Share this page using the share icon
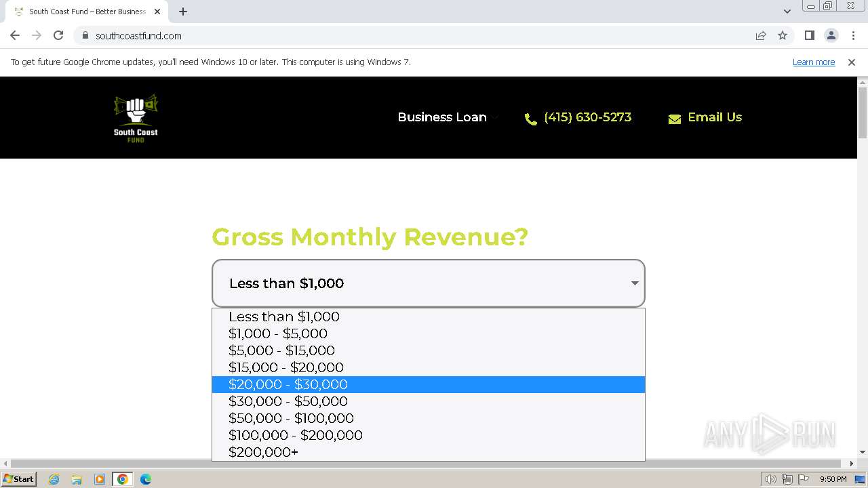868x488 pixels. tap(761, 36)
